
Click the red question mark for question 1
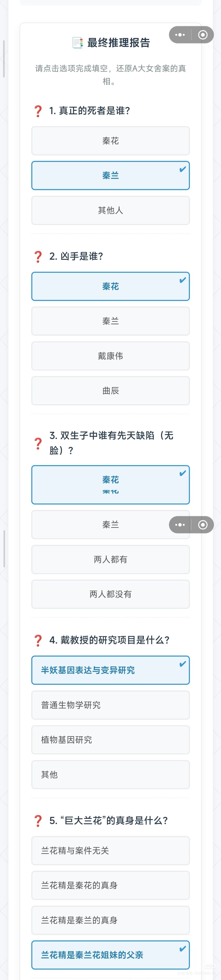[38, 111]
